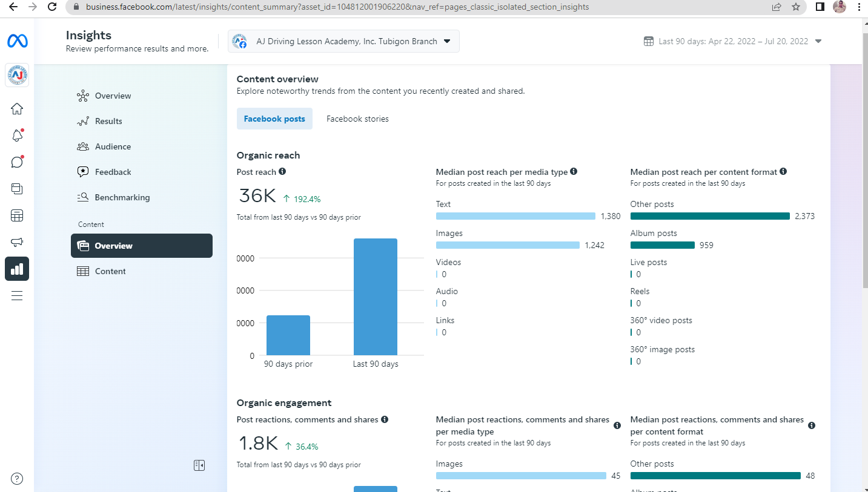Viewport: 868px width, 492px height.
Task: Open the AJ page profile avatar in the sidebar
Action: point(17,75)
